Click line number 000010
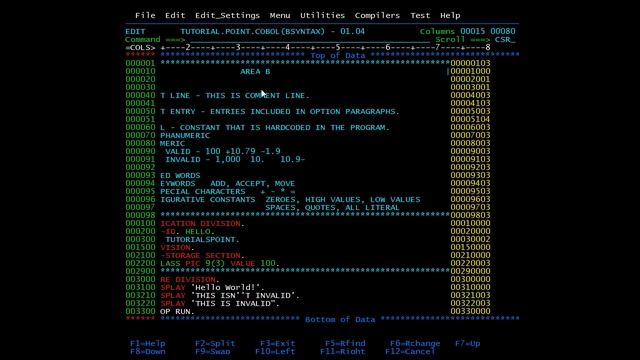 point(140,71)
